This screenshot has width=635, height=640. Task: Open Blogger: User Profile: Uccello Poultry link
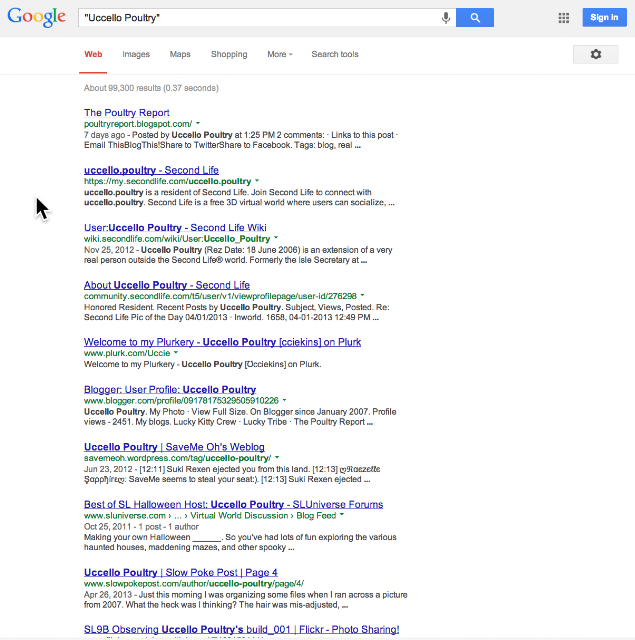tap(170, 390)
